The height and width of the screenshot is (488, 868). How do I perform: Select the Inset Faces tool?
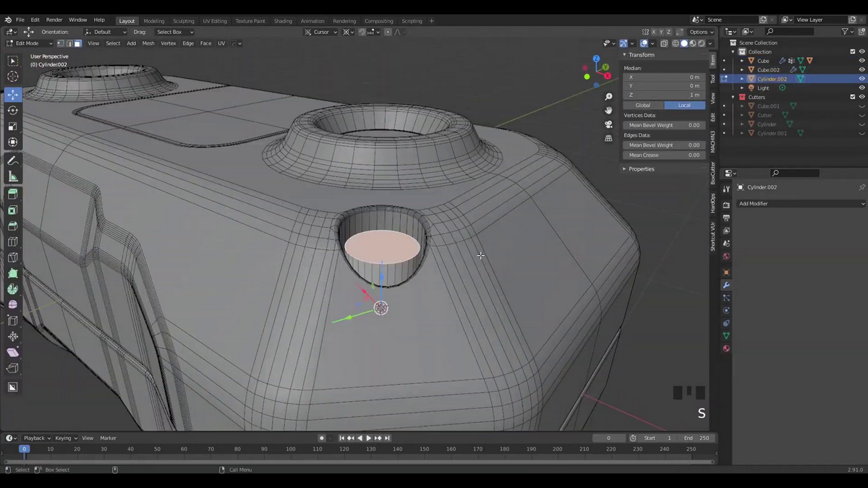[12, 210]
